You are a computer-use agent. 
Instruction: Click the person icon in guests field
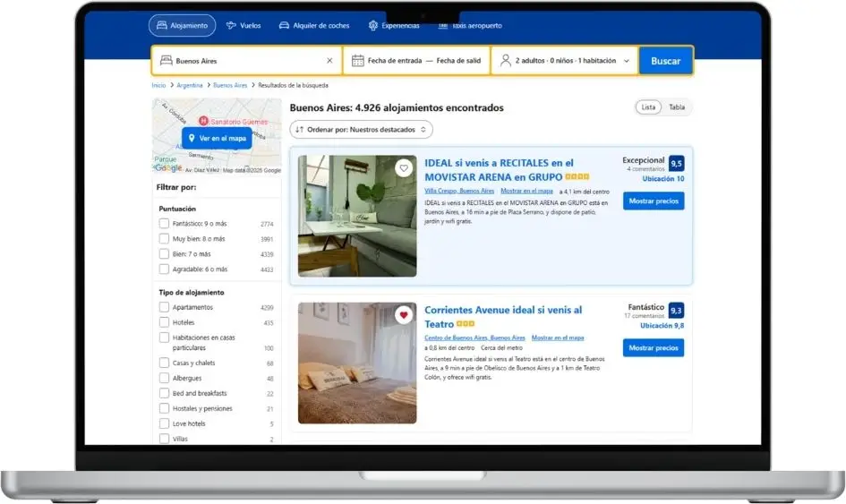tap(506, 61)
